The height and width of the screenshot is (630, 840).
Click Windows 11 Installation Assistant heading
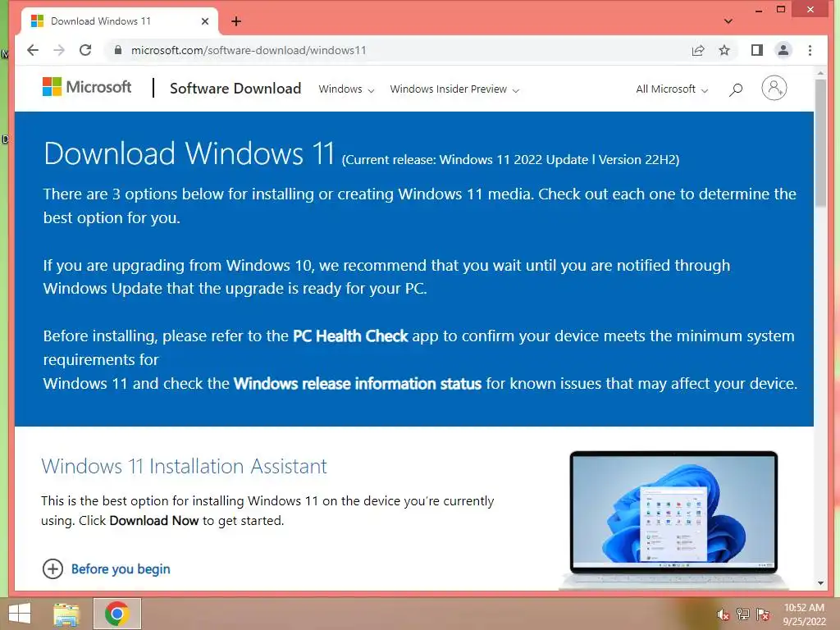[184, 466]
